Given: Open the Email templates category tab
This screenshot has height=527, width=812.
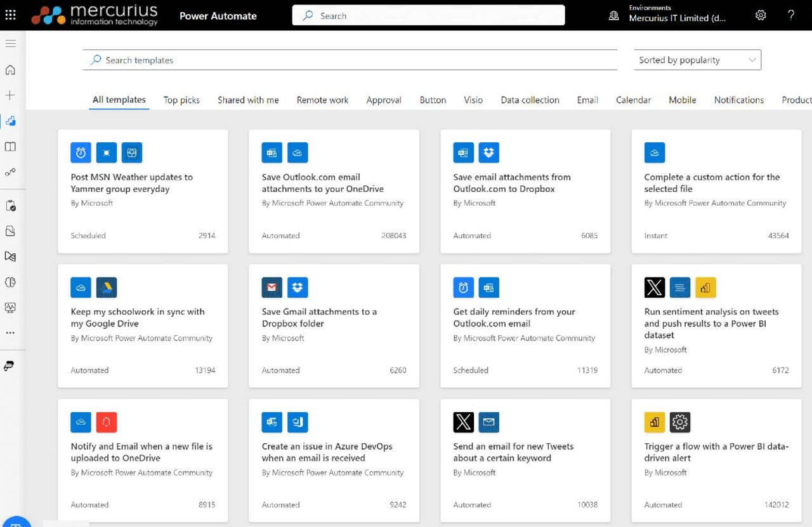Looking at the screenshot, I should click(x=587, y=100).
